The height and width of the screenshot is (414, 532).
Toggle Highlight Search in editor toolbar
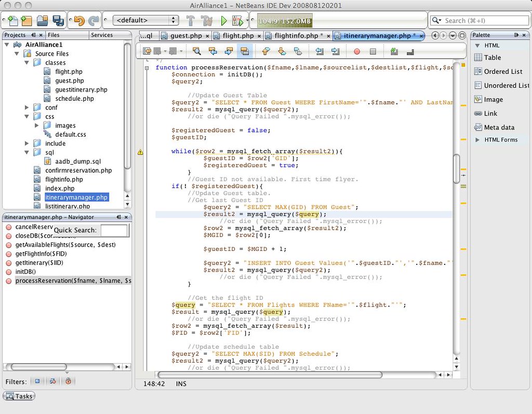245,51
